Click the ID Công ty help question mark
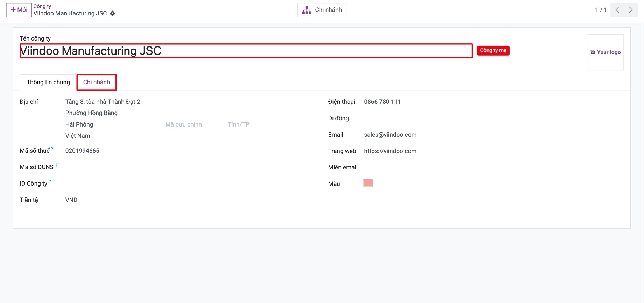644x303 pixels. 50,181
